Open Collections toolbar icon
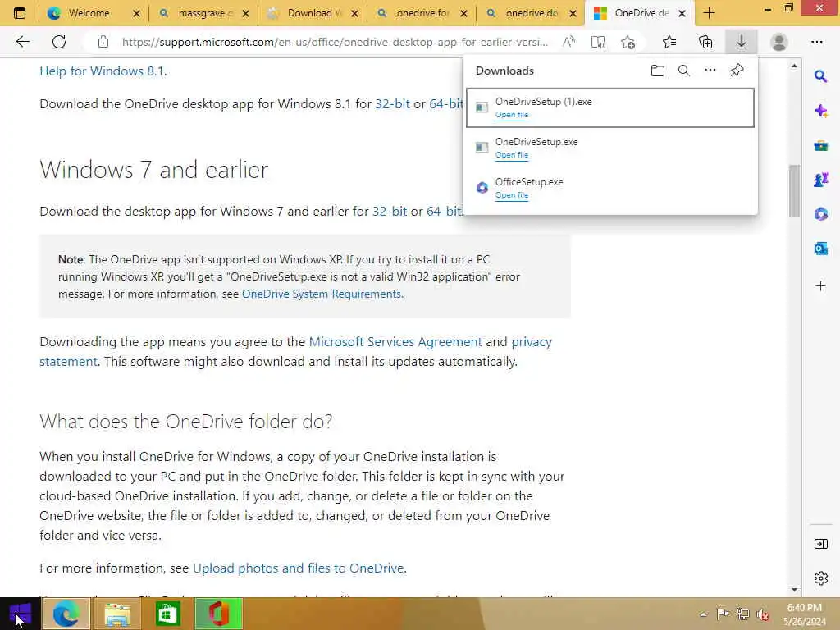 pos(705,42)
